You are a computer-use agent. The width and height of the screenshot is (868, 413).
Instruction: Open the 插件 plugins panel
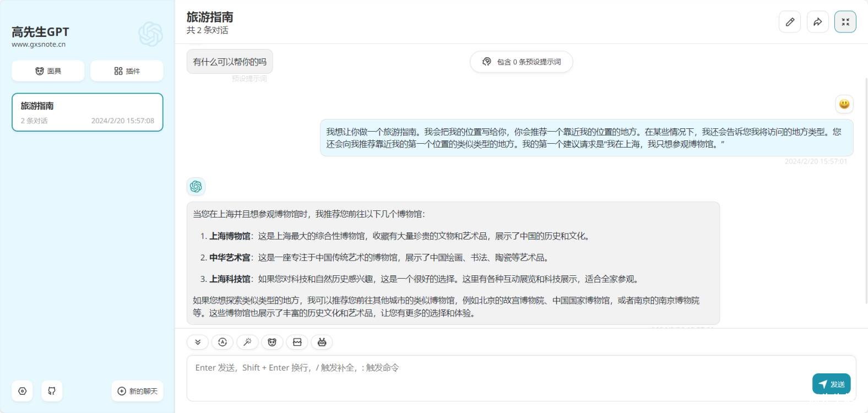click(127, 71)
